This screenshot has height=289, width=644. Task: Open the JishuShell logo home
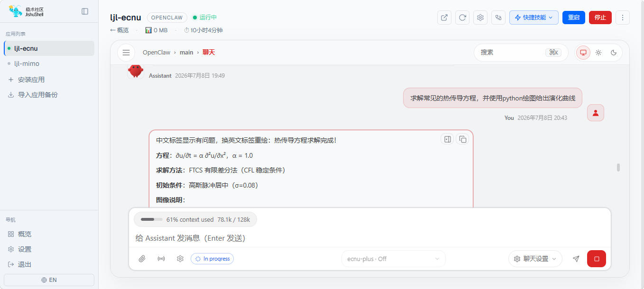point(27,11)
